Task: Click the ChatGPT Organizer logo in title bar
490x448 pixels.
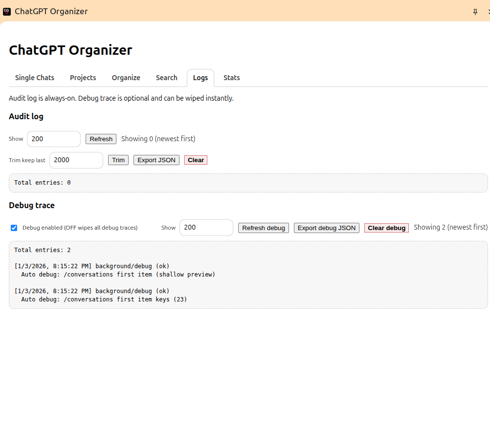Action: (x=7, y=11)
